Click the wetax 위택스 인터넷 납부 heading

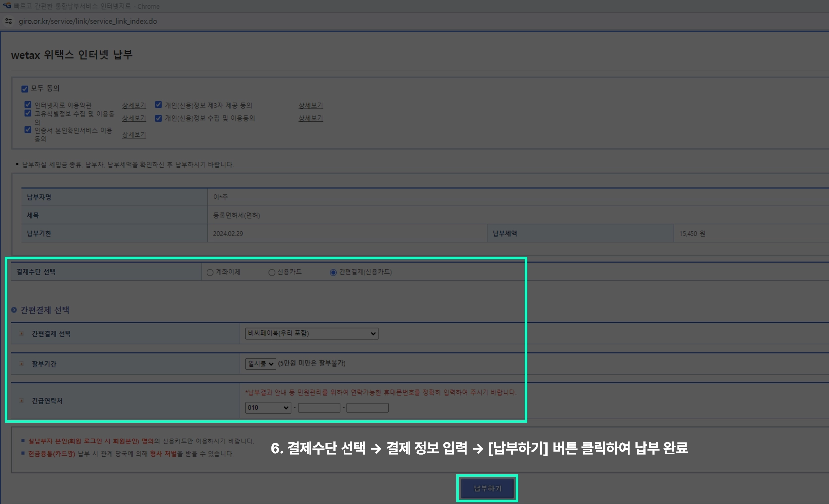click(x=72, y=55)
